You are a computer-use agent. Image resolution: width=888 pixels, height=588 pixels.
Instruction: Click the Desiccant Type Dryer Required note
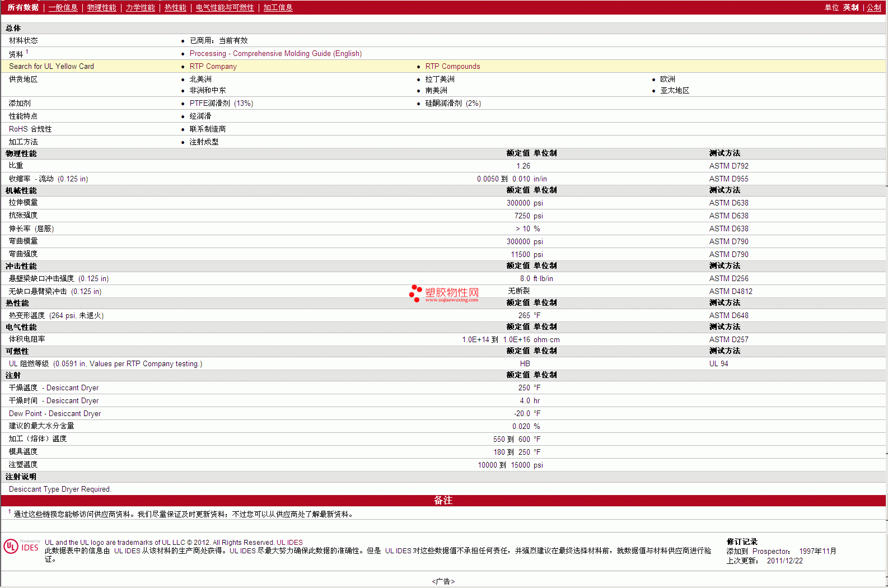tap(60, 489)
